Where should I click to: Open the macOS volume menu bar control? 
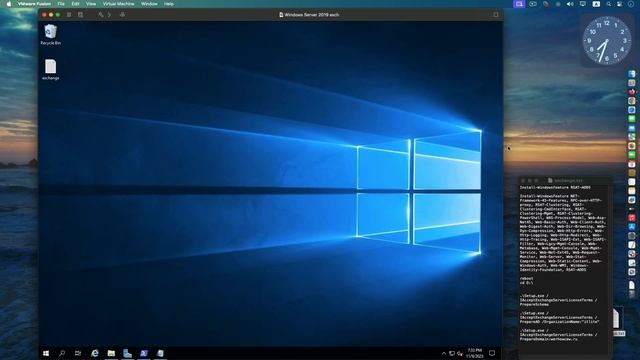[x=570, y=4]
